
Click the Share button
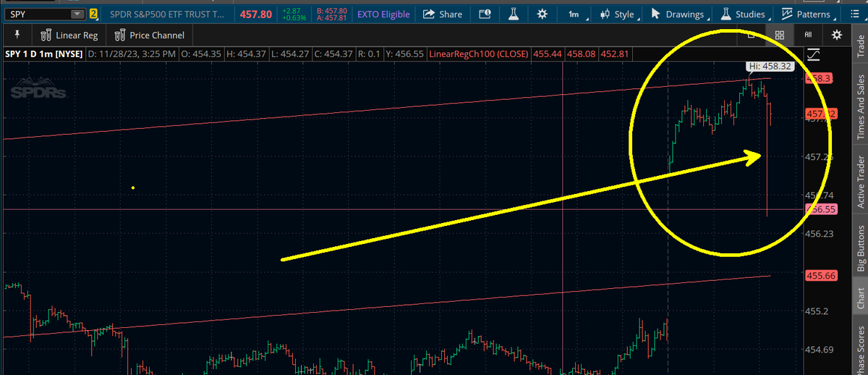tap(442, 14)
